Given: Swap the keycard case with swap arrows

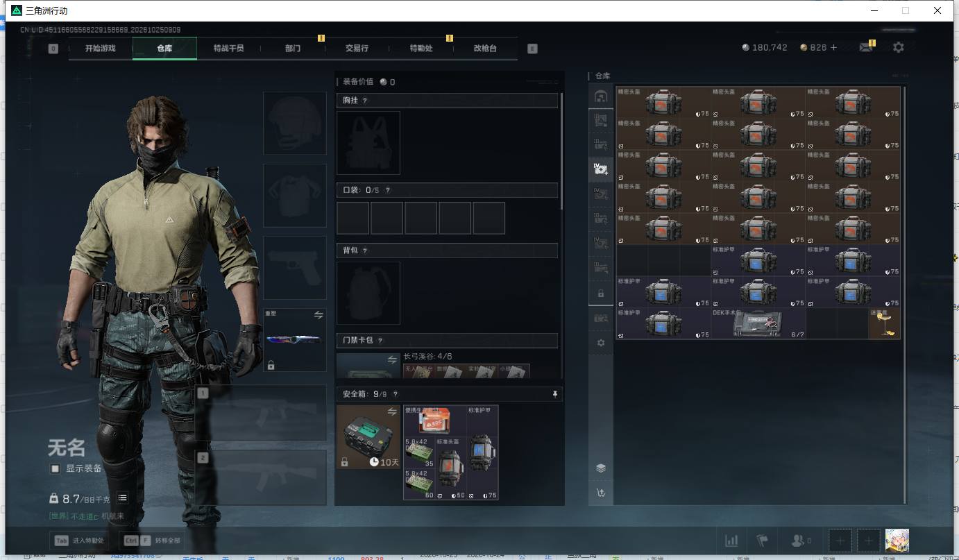Looking at the screenshot, I should pyautogui.click(x=392, y=359).
